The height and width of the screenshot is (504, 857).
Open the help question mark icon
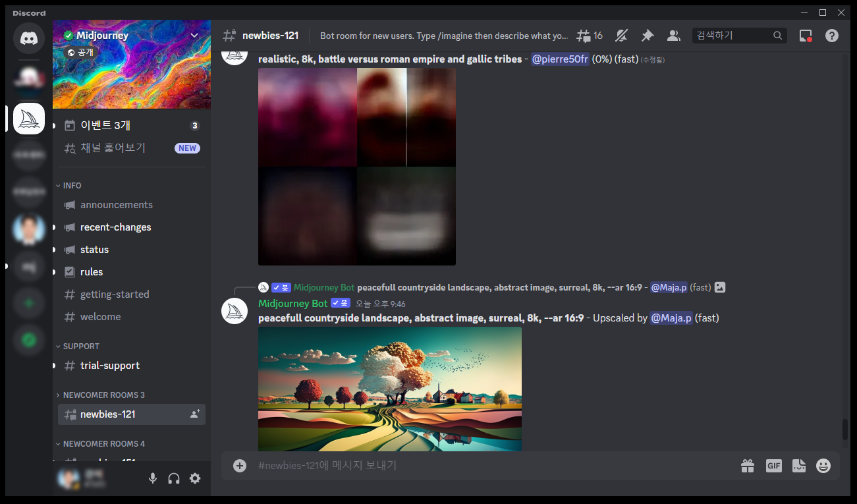click(x=832, y=36)
